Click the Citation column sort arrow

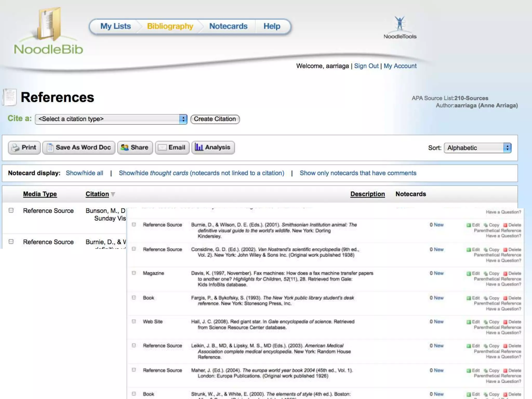pos(113,194)
